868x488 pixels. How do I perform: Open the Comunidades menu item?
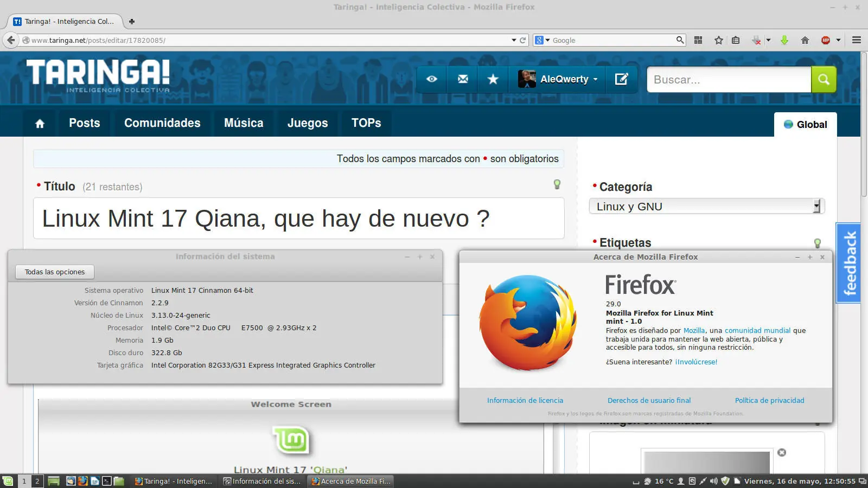162,123
